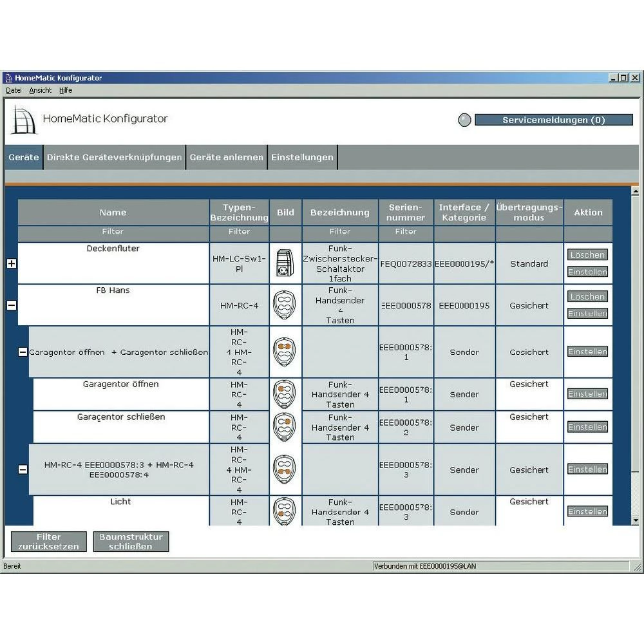Click the Garagentor schließen remote icon
Image resolution: width=644 pixels, height=644 pixels.
284,427
